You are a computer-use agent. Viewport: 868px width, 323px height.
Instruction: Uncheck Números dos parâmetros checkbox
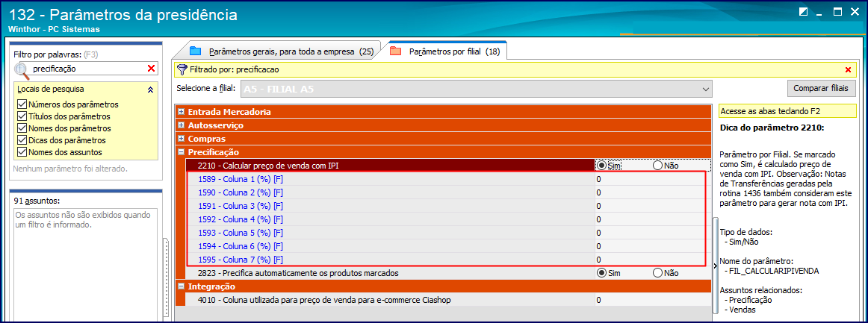(22, 104)
